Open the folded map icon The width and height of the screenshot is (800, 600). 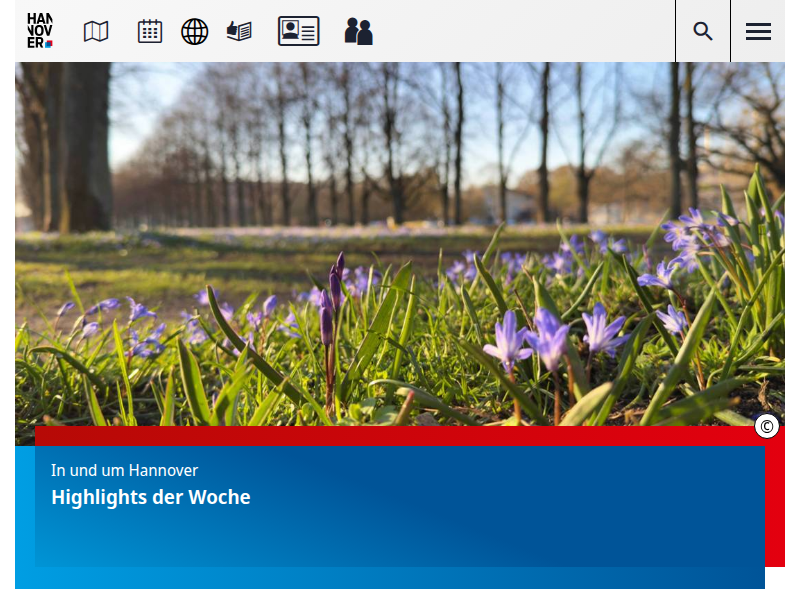pyautogui.click(x=96, y=31)
